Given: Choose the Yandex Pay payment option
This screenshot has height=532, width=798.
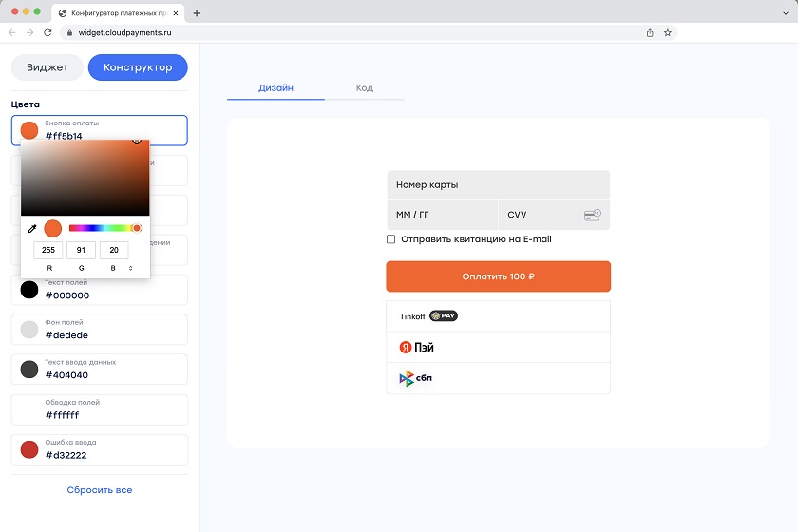Looking at the screenshot, I should [498, 348].
